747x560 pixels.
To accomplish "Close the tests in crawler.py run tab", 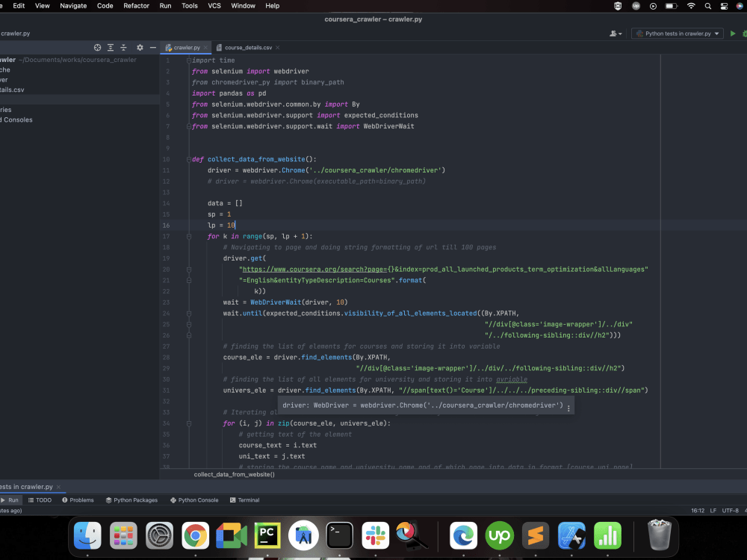I will coord(58,487).
